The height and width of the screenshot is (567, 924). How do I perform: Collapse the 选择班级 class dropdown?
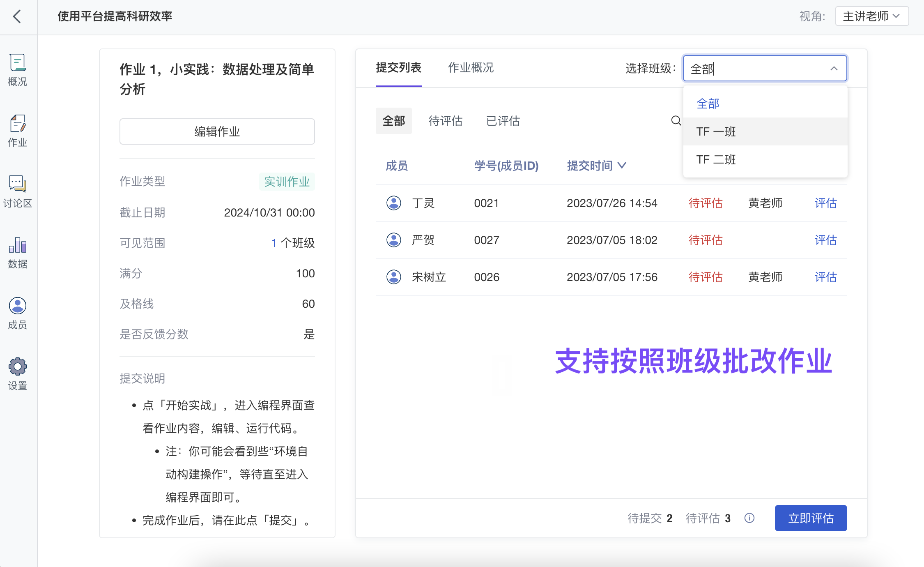pos(834,69)
